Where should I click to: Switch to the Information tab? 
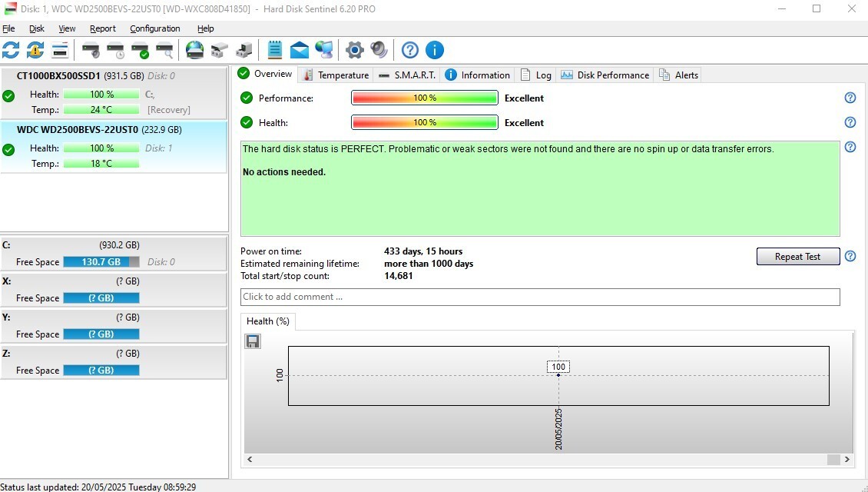(x=477, y=75)
